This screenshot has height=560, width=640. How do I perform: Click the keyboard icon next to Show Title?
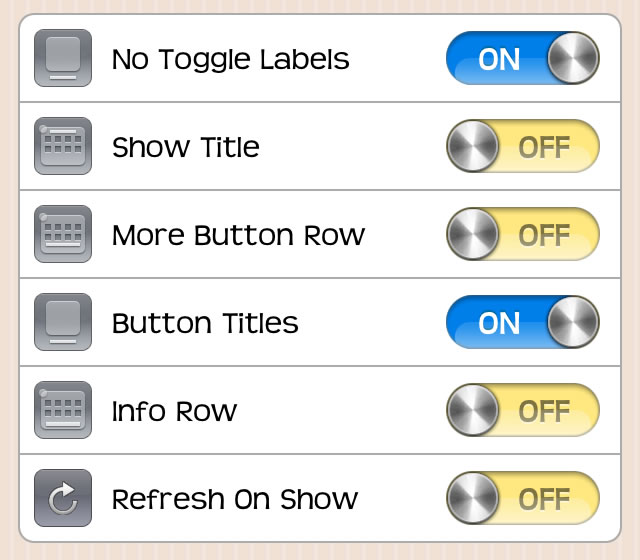pos(63,146)
